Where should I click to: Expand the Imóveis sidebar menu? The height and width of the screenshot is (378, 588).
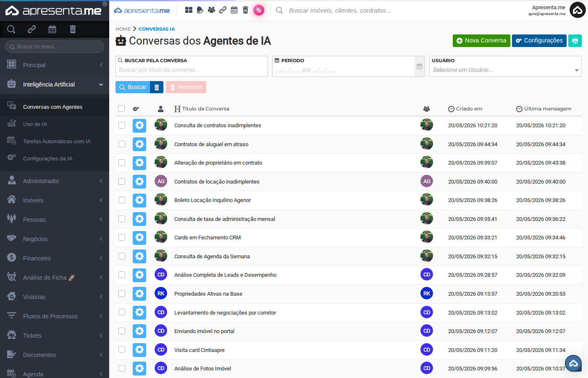55,200
